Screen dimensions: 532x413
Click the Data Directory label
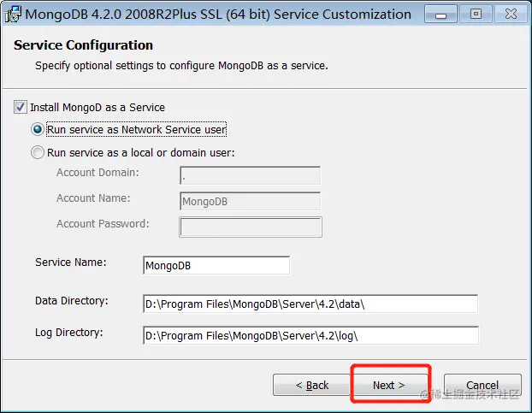click(72, 301)
